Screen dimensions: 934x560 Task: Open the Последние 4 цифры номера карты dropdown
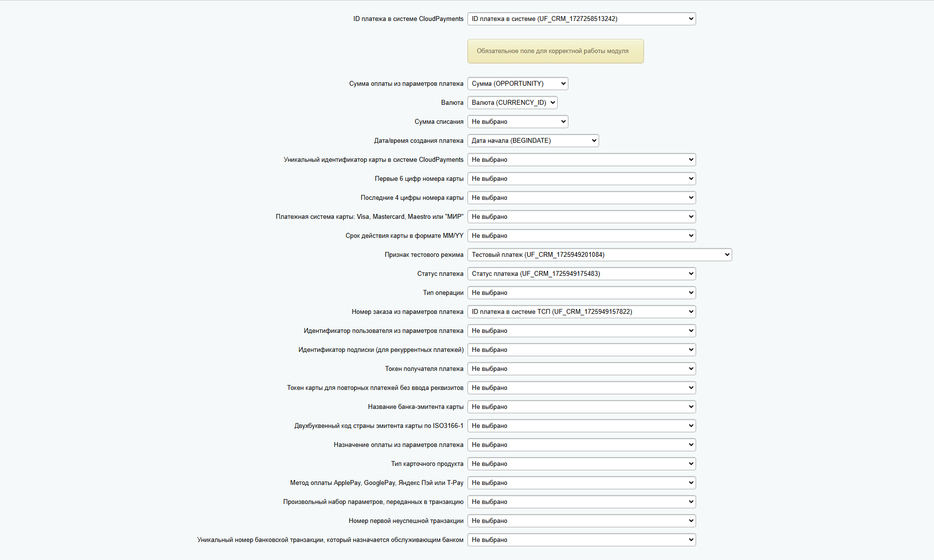[x=581, y=197]
